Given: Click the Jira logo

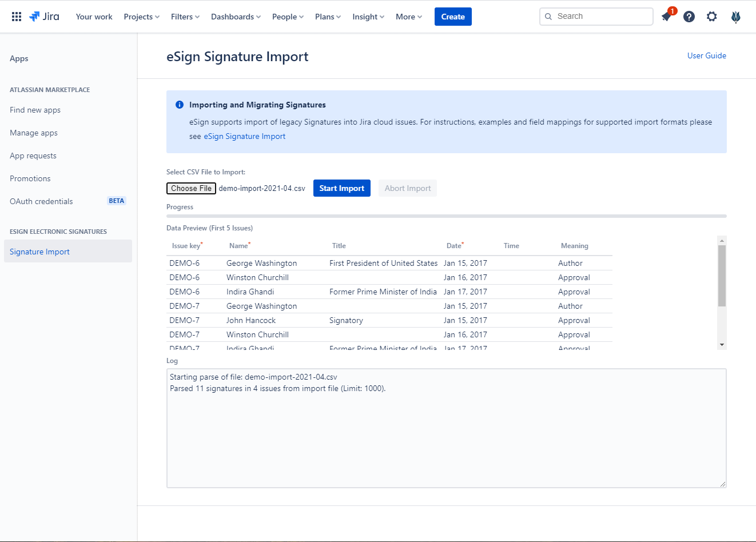Looking at the screenshot, I should click(x=45, y=17).
